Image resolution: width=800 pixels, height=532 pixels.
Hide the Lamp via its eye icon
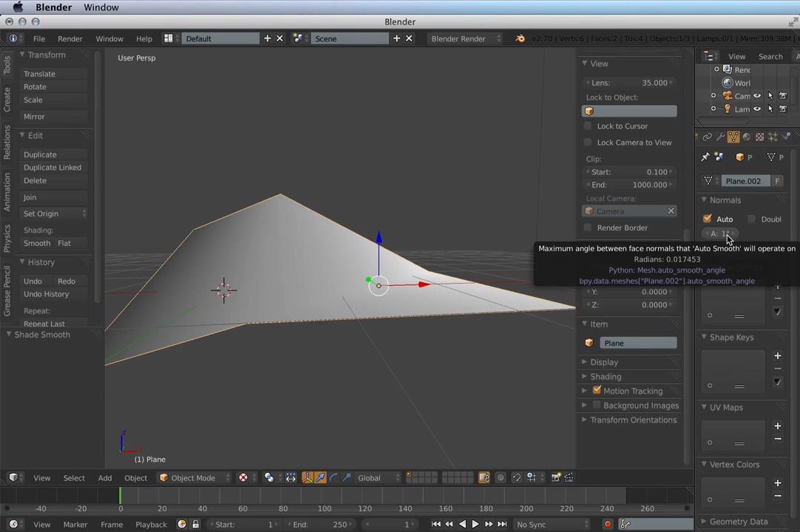757,109
